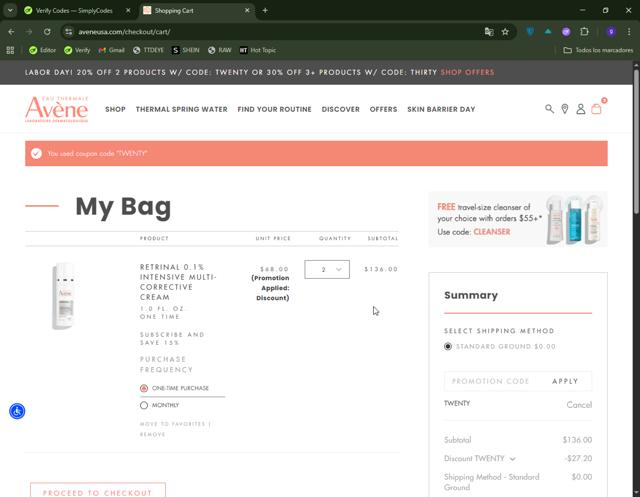Click the Avène logo

[57, 109]
